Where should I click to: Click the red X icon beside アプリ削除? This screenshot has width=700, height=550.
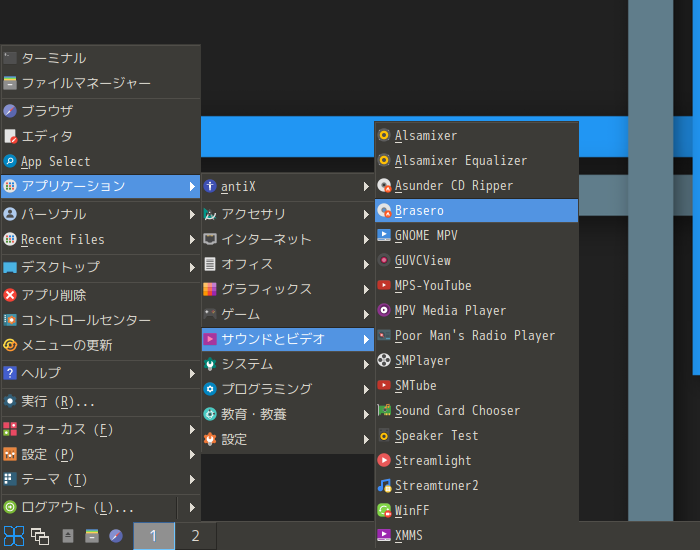(x=10, y=295)
